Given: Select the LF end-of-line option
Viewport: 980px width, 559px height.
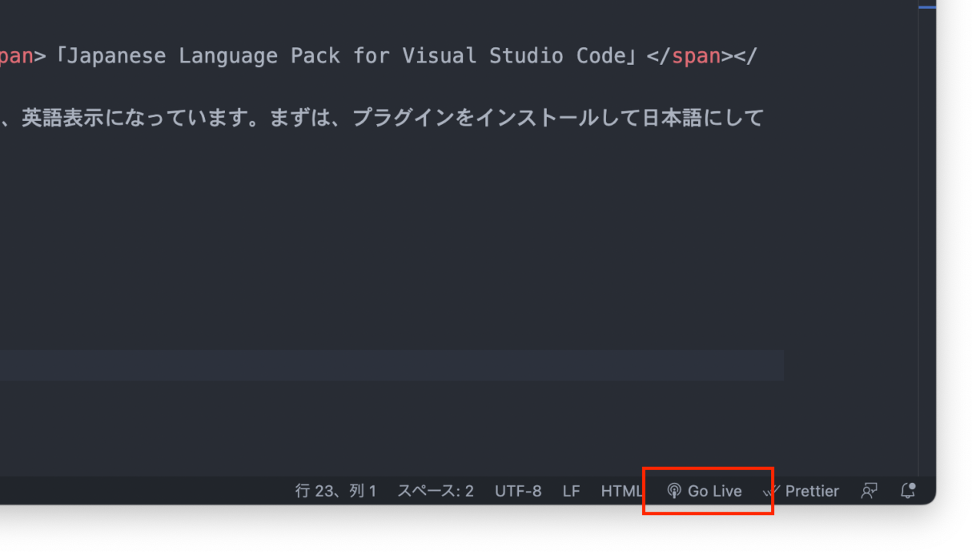Looking at the screenshot, I should [571, 491].
